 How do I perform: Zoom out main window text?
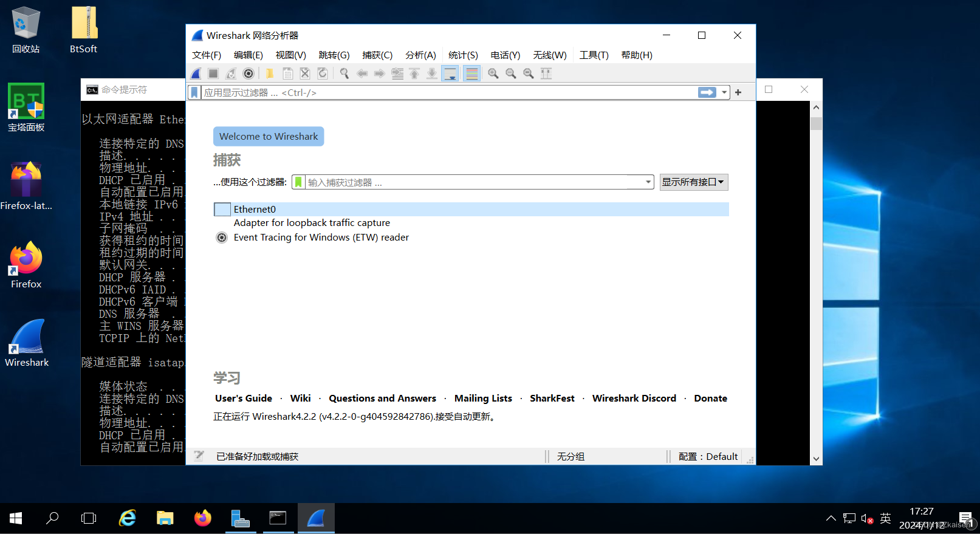click(511, 74)
